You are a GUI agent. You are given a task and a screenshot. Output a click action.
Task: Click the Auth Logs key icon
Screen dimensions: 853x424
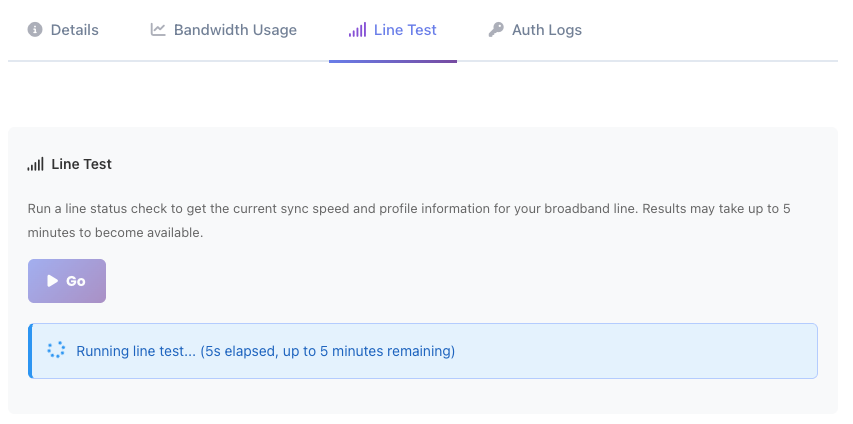tap(496, 29)
